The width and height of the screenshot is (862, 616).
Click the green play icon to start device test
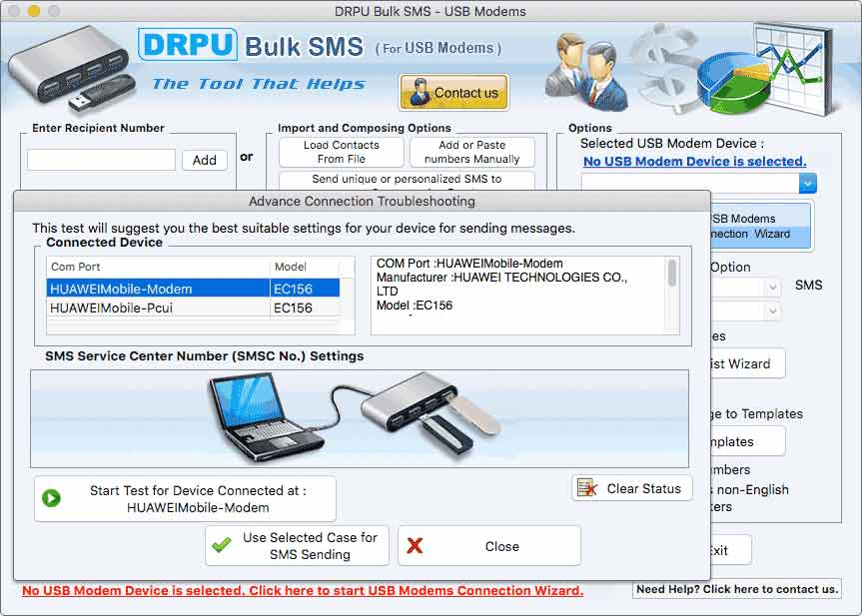point(49,499)
